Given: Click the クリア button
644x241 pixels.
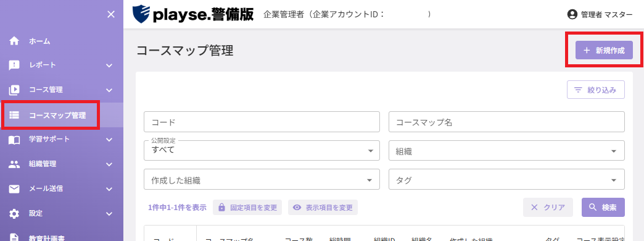Looking at the screenshot, I should pos(548,207).
